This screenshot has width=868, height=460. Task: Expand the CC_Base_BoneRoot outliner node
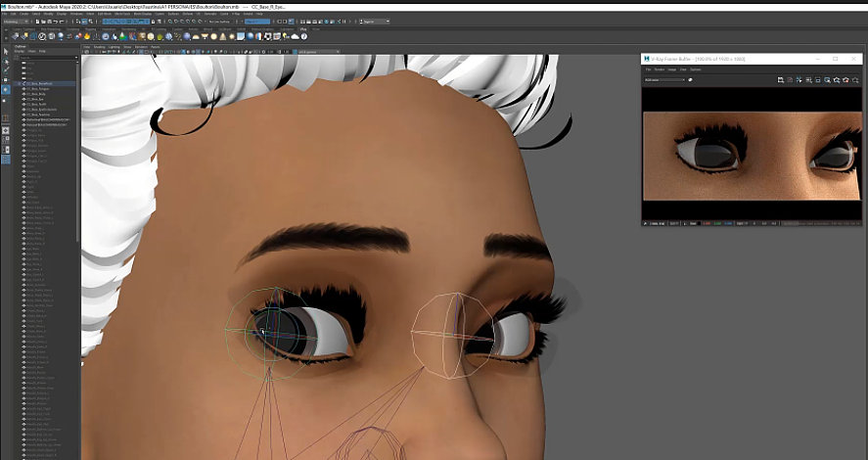click(19, 83)
